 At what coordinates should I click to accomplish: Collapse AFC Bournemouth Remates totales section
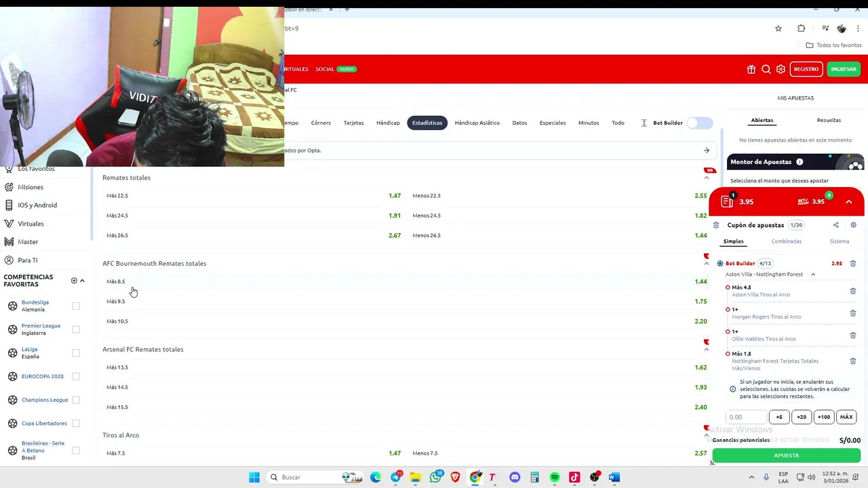tap(707, 264)
